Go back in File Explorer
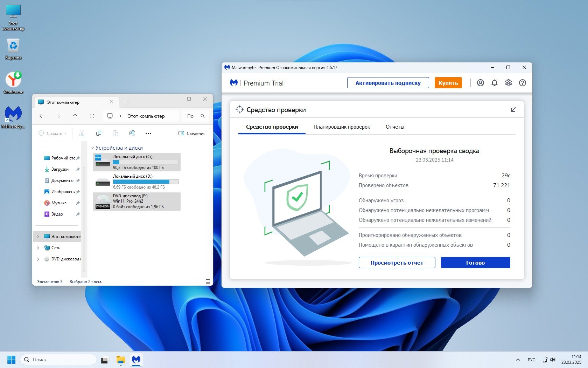This screenshot has height=368, width=588. 42,116
